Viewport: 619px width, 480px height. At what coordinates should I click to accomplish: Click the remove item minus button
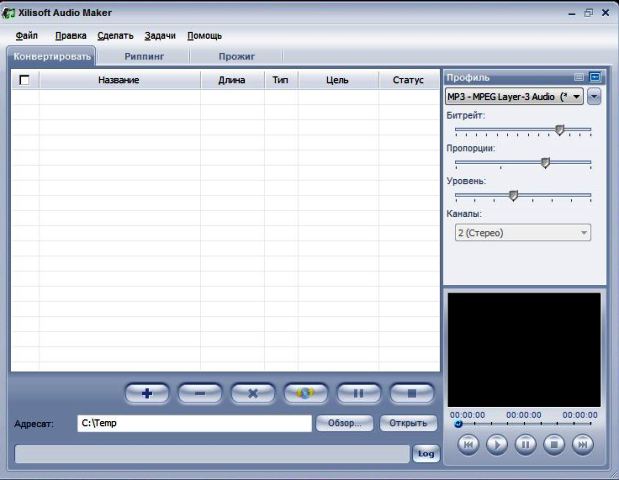tap(200, 393)
